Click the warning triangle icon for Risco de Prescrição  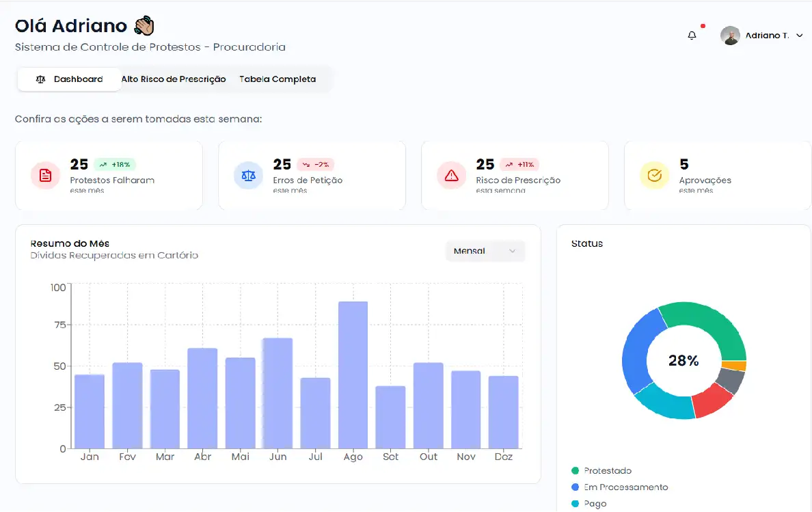tap(451, 176)
